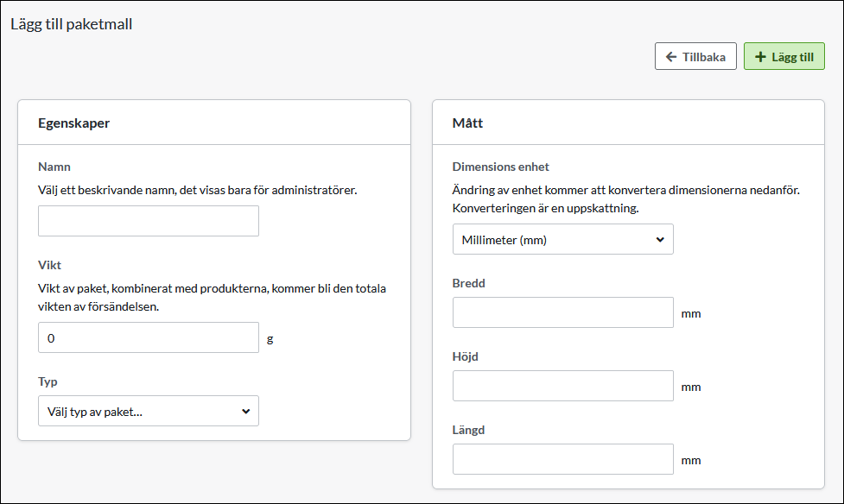Click the Typ field label
The image size is (844, 504).
click(48, 381)
